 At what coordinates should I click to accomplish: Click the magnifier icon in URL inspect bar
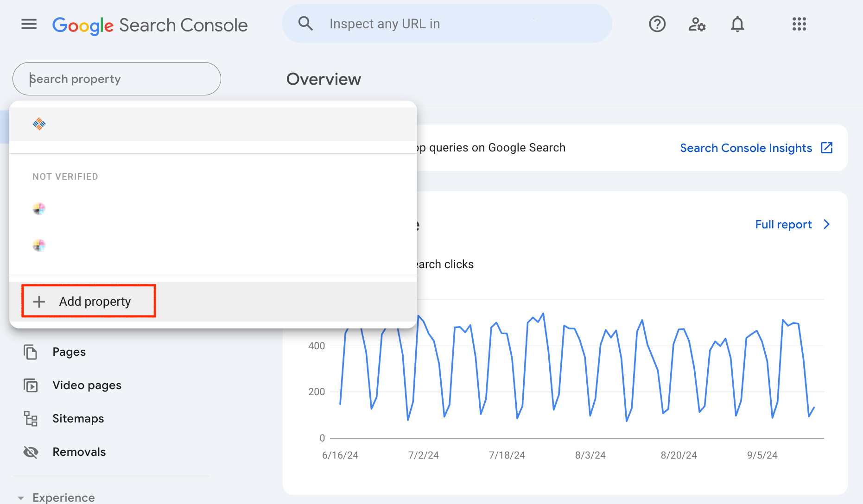pos(305,24)
